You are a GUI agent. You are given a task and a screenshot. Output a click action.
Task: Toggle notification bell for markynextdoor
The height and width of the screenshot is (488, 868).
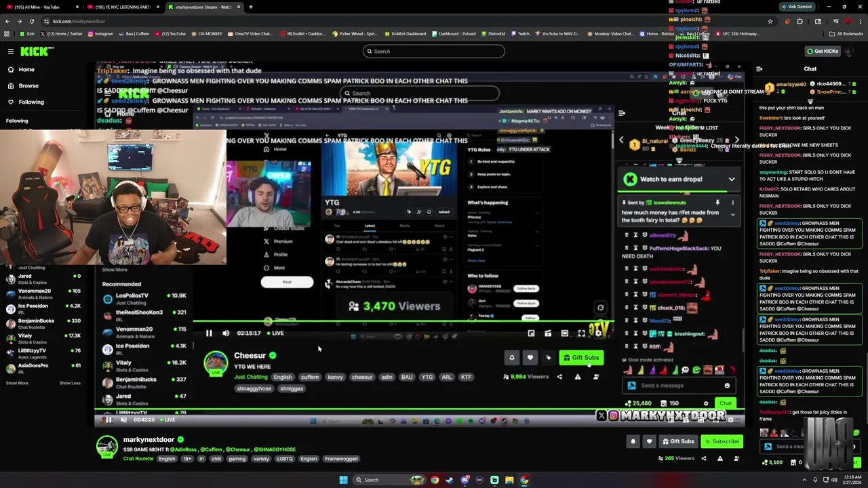(x=633, y=442)
